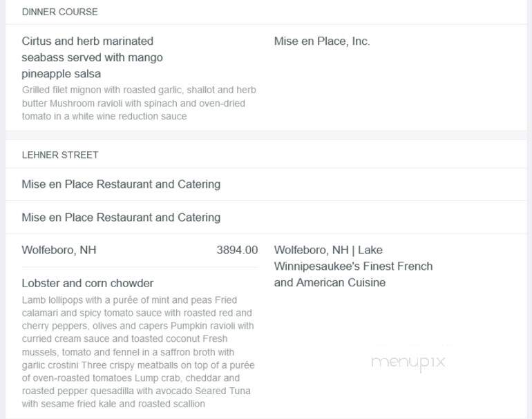This screenshot has height=419, width=532.
Task: Click the and American Cuisine line
Action: coord(330,282)
